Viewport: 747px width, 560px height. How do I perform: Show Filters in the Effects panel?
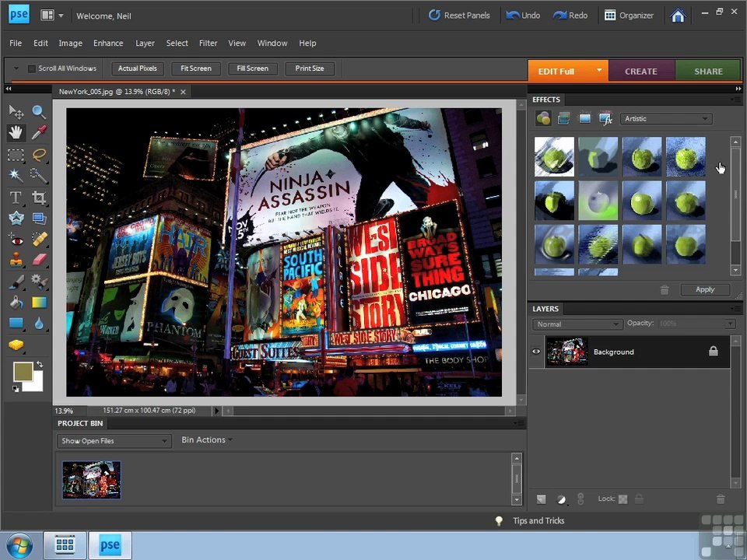click(x=543, y=118)
